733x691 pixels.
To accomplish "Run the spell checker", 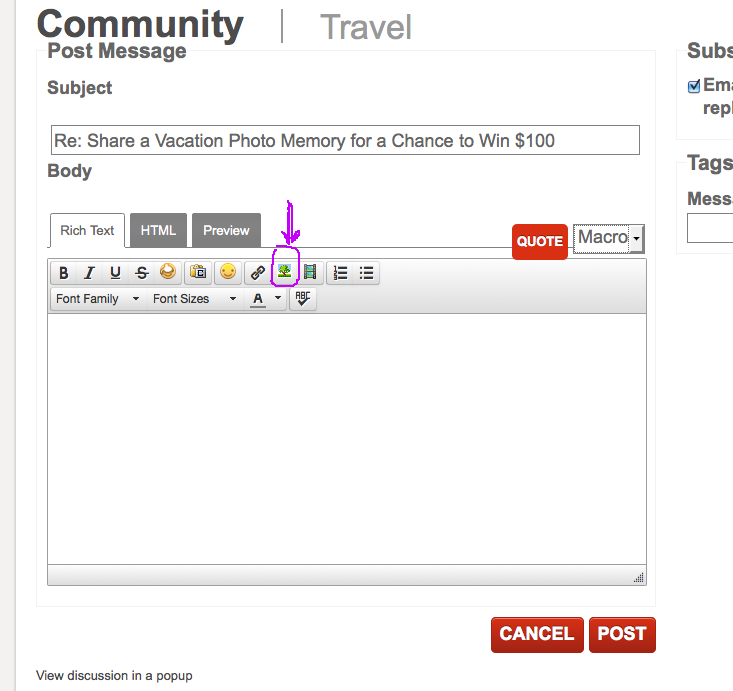I will (x=303, y=298).
